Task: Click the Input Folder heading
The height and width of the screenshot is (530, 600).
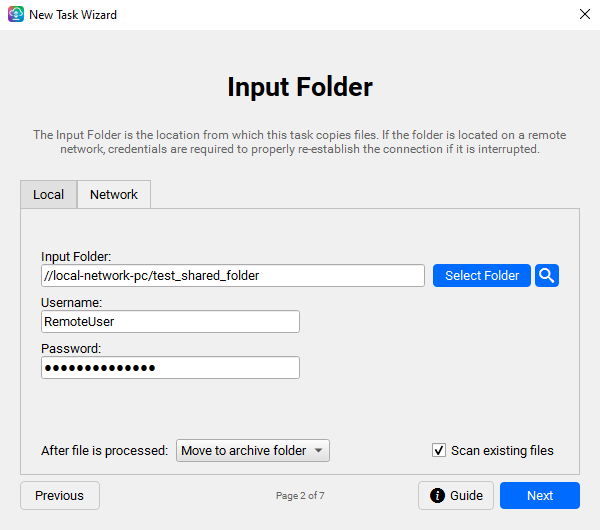Action: click(x=300, y=86)
